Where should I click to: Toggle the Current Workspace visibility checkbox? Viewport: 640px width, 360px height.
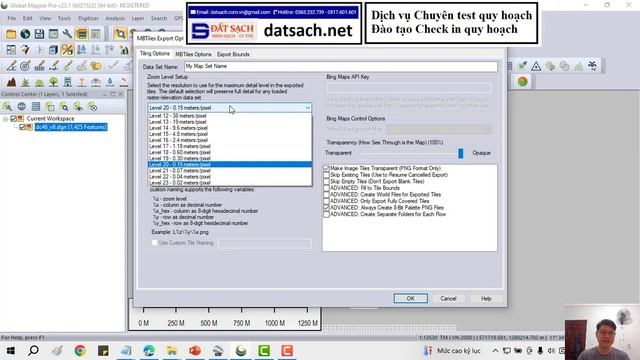coord(13,118)
